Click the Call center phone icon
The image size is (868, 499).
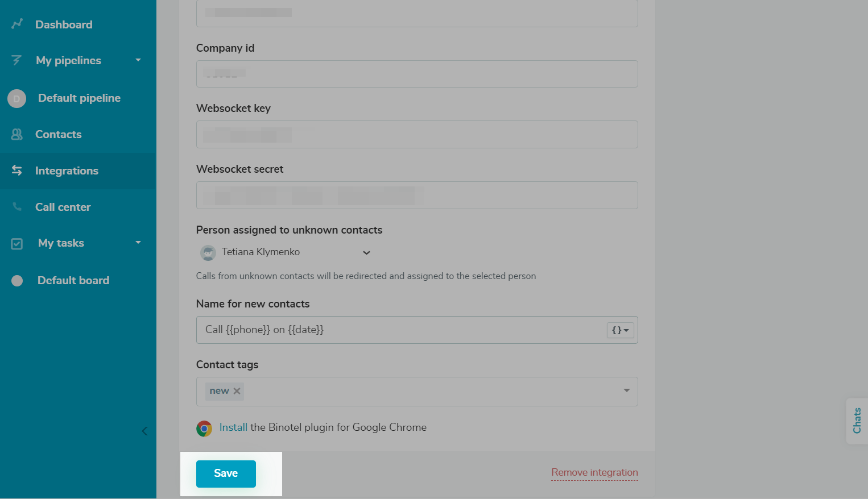(17, 207)
